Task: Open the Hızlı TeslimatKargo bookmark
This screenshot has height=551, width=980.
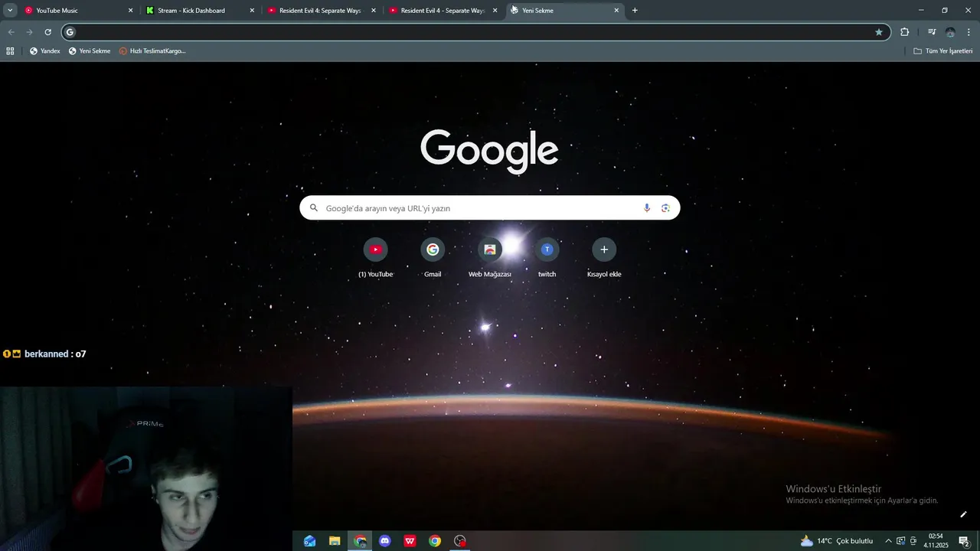Action: [152, 51]
